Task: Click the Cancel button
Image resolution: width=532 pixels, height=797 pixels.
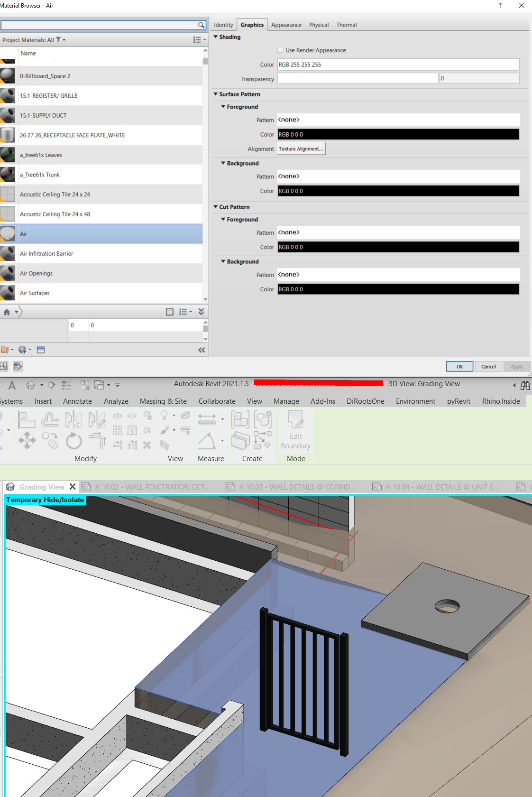Action: [x=488, y=366]
